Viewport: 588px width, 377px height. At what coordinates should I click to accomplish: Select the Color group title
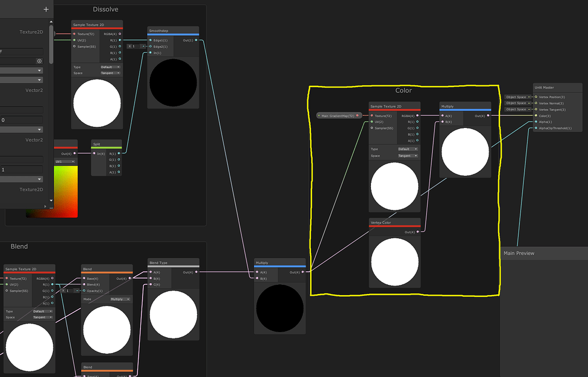tap(403, 90)
